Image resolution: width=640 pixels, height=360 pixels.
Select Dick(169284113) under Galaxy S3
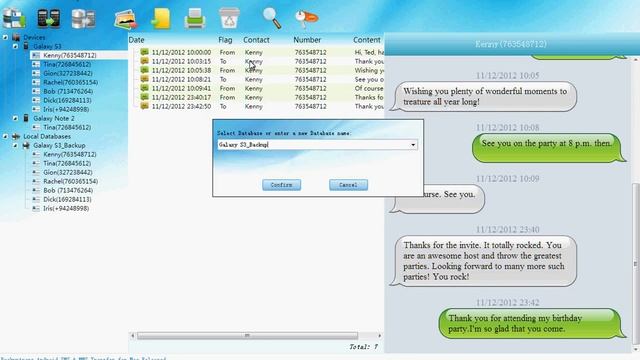pos(67,100)
